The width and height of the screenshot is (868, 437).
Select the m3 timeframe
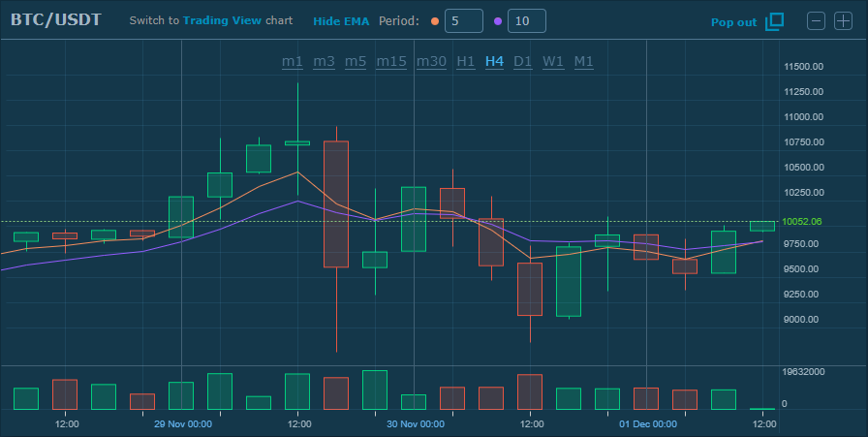(325, 61)
